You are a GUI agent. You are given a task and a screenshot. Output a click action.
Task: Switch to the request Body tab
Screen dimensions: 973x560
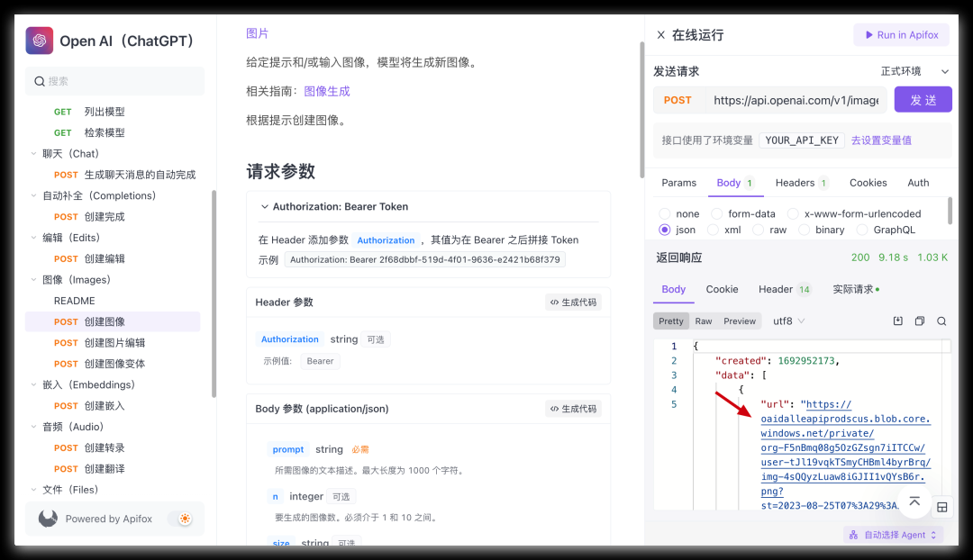point(735,183)
